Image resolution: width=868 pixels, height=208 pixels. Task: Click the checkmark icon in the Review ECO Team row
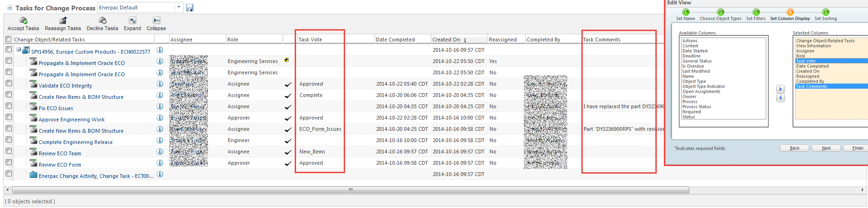coord(288,152)
